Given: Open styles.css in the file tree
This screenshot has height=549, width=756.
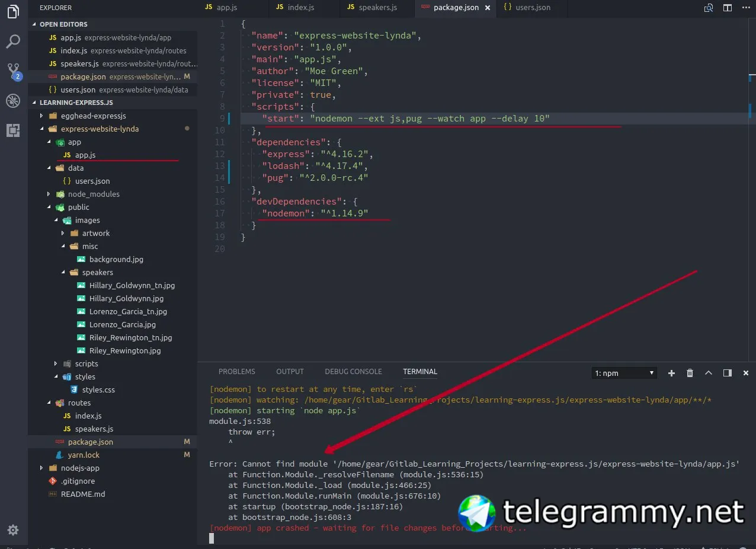Looking at the screenshot, I should 98,390.
